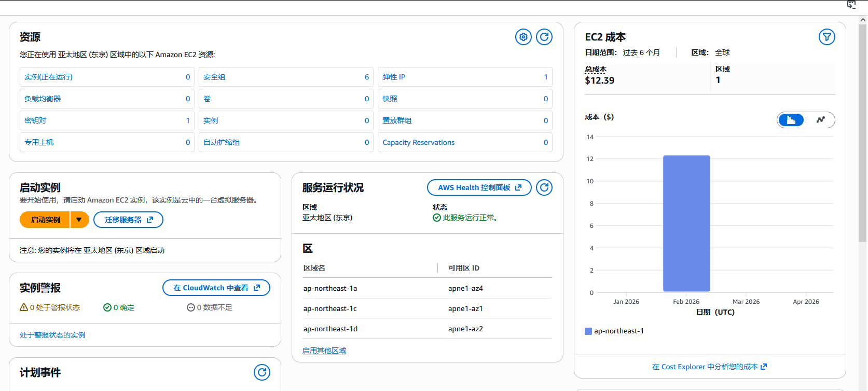The image size is (868, 391).
Task: Click the alarm warning triangle icon
Action: click(24, 307)
